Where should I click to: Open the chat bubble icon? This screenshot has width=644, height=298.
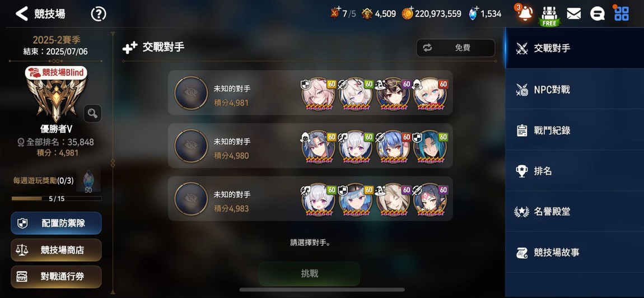[x=597, y=14]
